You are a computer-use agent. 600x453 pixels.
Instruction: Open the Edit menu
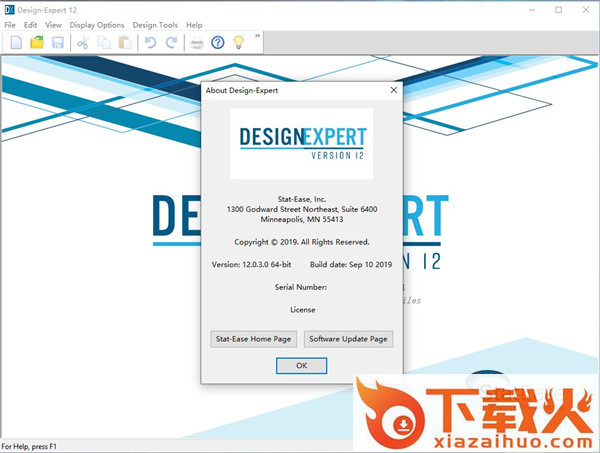[x=31, y=25]
